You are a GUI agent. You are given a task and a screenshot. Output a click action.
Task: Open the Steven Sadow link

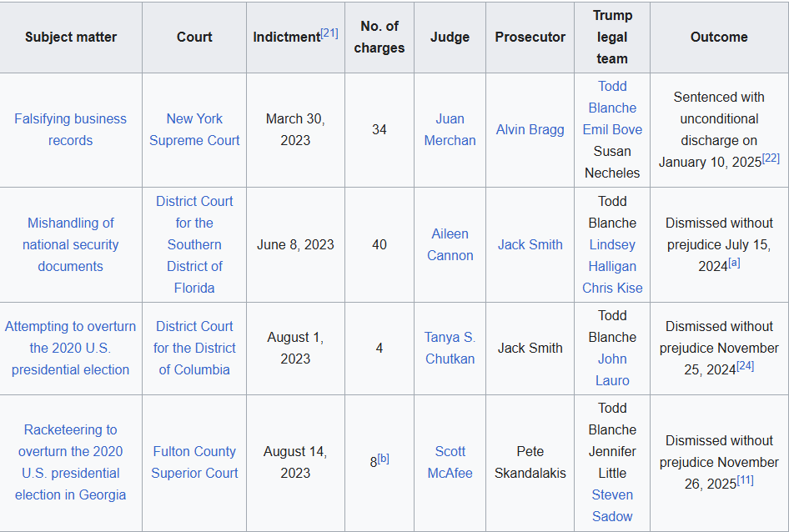click(x=612, y=505)
